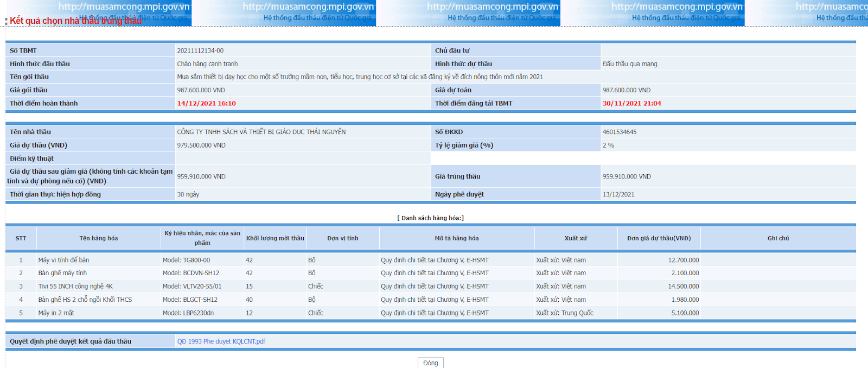
Task: Click the Ghi chú column header
Action: (778, 238)
